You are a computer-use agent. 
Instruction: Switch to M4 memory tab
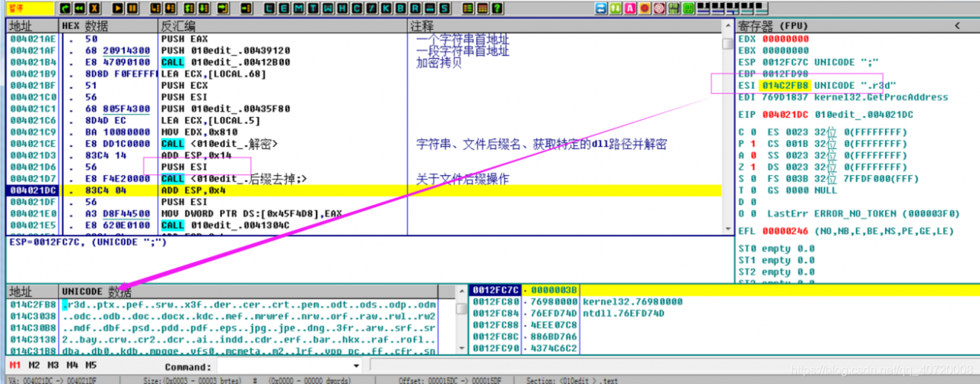pos(72,365)
